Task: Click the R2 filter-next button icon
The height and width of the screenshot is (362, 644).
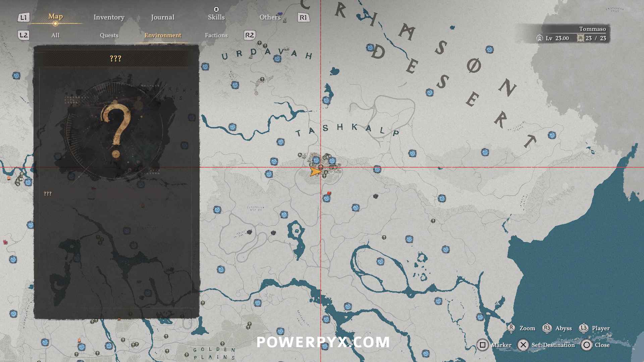Action: [x=250, y=35]
